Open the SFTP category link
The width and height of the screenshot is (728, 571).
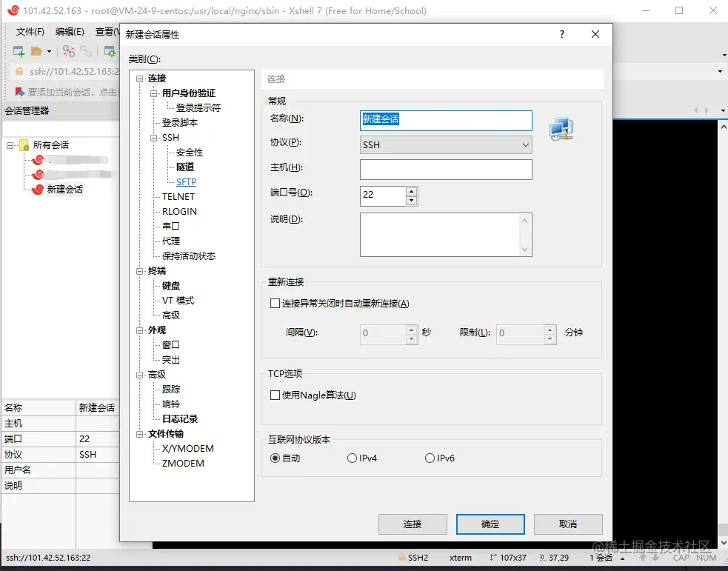pos(186,182)
